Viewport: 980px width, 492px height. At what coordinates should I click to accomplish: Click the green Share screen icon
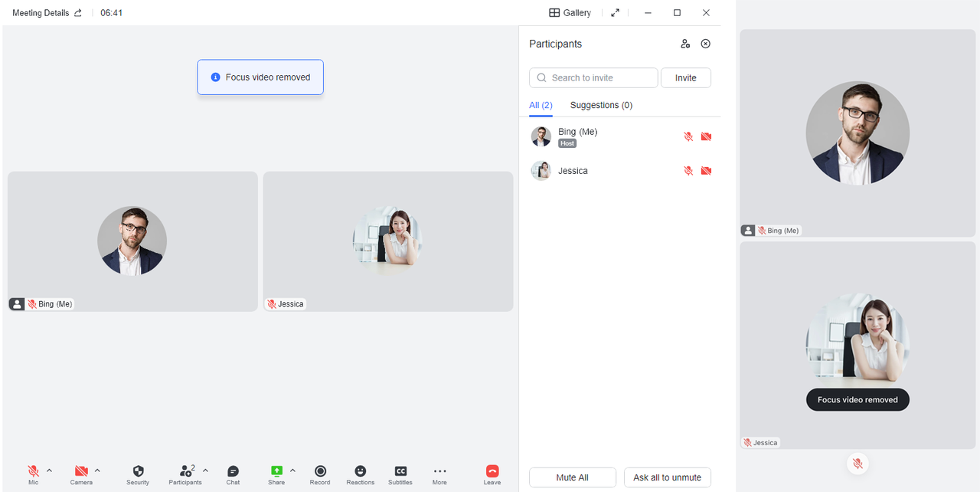click(276, 471)
